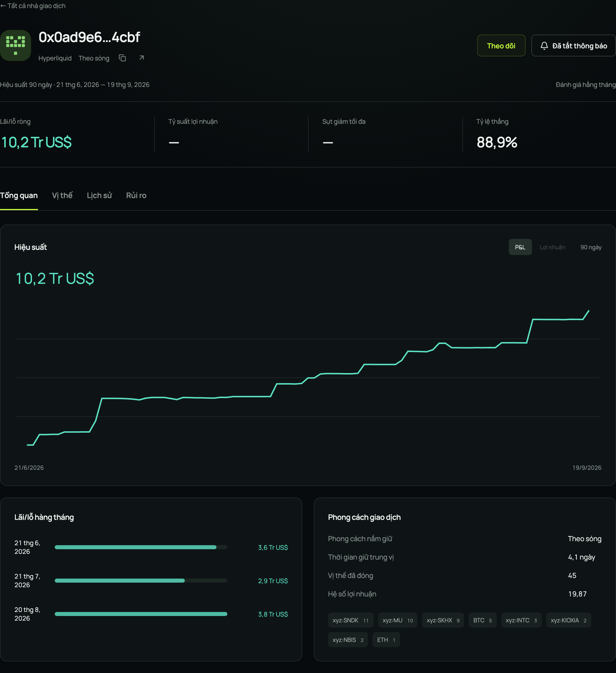616x673 pixels.
Task: Switch chart to Lợi nhuận mode
Action: point(552,247)
